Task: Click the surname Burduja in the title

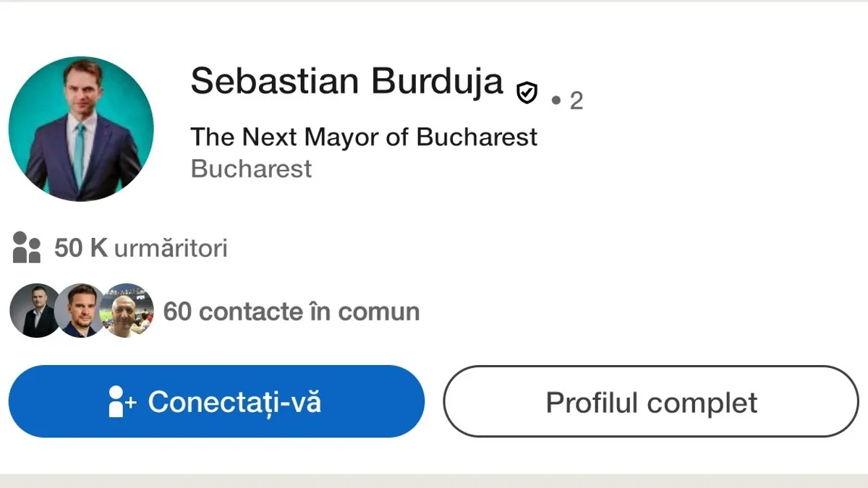Action: (x=437, y=81)
